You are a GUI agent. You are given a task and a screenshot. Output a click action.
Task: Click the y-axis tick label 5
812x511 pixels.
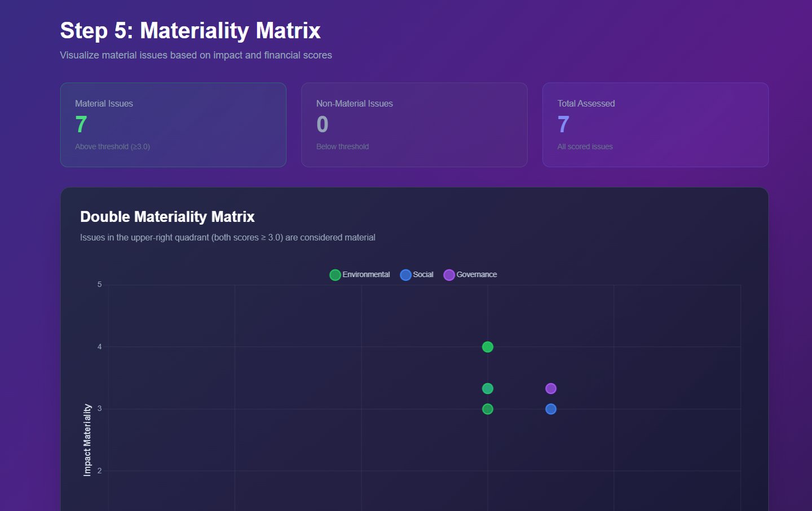coord(100,285)
